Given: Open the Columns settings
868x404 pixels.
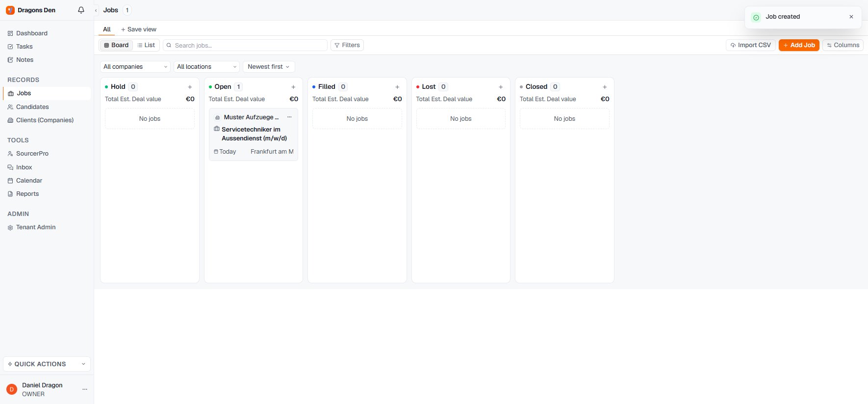Looking at the screenshot, I should coord(843,45).
